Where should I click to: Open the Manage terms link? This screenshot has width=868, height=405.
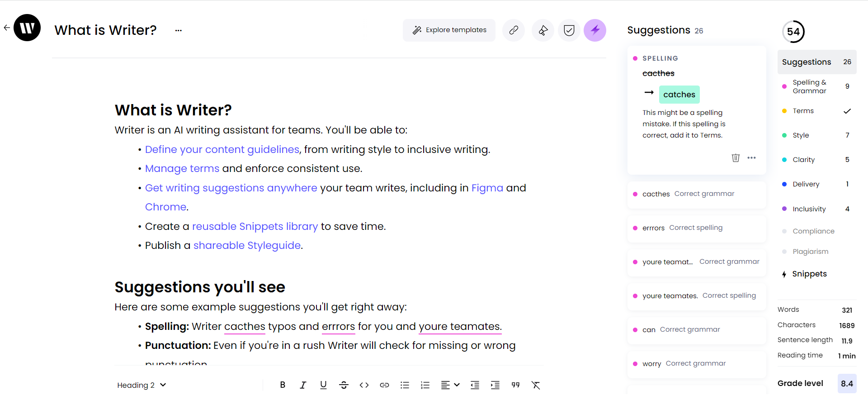pyautogui.click(x=182, y=169)
